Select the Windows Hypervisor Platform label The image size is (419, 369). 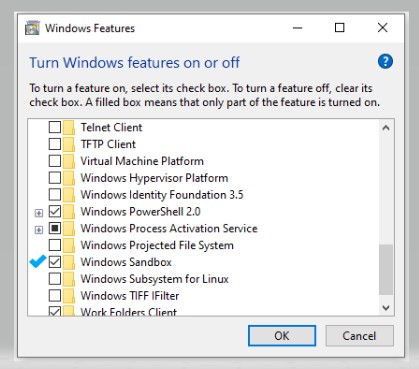pos(154,178)
